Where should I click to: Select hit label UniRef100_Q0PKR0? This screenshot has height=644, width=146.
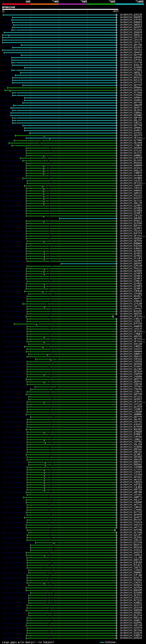131,57
